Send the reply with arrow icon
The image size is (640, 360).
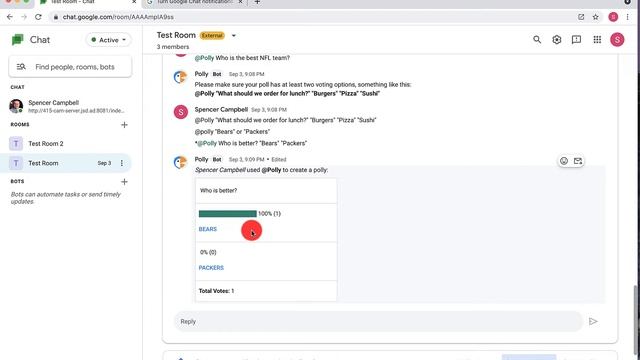click(593, 322)
